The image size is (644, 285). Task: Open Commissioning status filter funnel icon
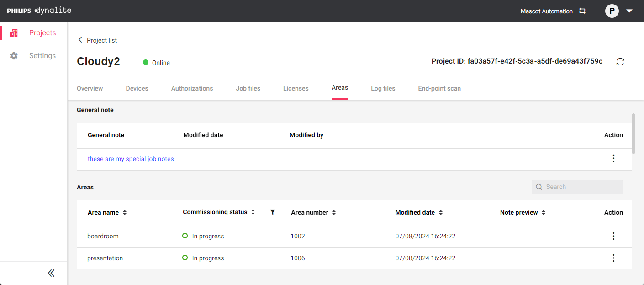point(273,212)
